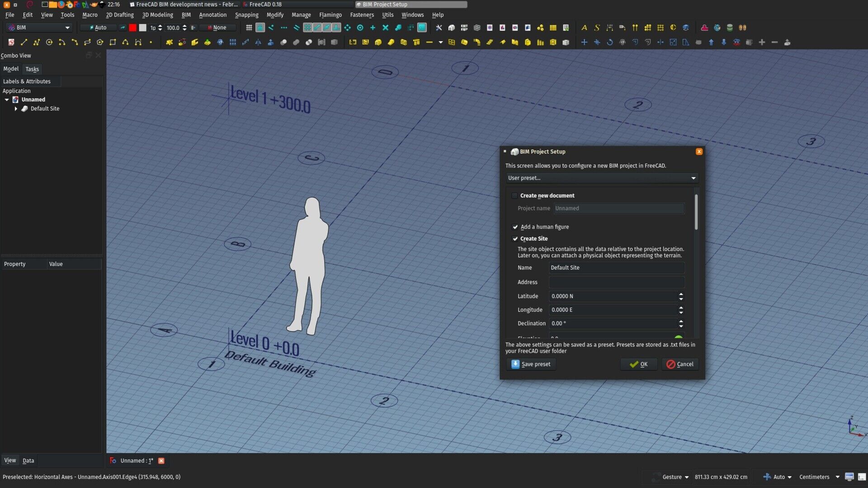Enable the Create new document checkbox
This screenshot has width=868, height=488.
[515, 195]
